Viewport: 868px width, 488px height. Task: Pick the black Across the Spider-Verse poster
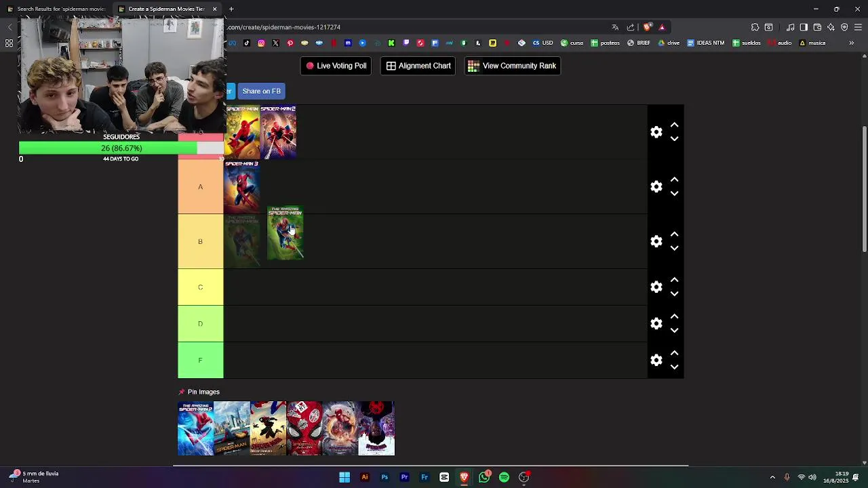(x=376, y=428)
